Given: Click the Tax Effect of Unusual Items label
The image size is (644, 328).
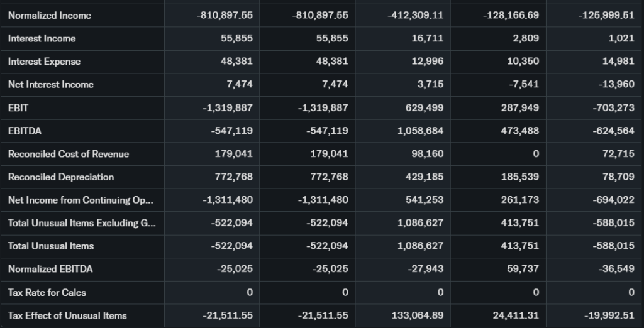Looking at the screenshot, I should 67,315.
